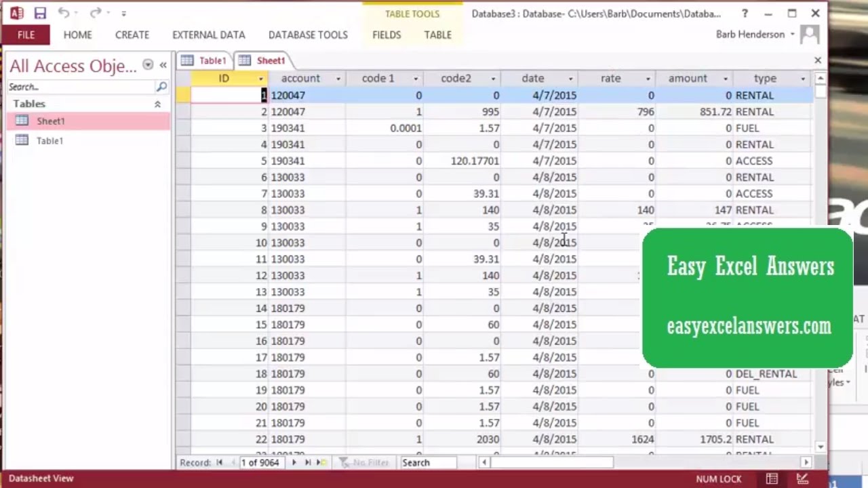
Task: Switch to the Table1 document tab
Action: click(204, 60)
